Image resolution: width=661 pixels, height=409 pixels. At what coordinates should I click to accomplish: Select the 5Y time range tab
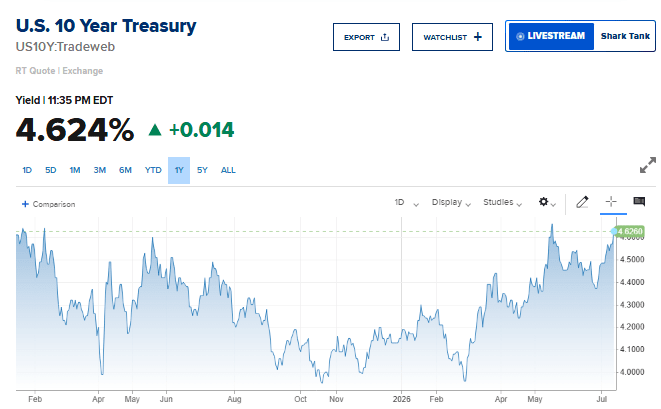click(x=202, y=170)
